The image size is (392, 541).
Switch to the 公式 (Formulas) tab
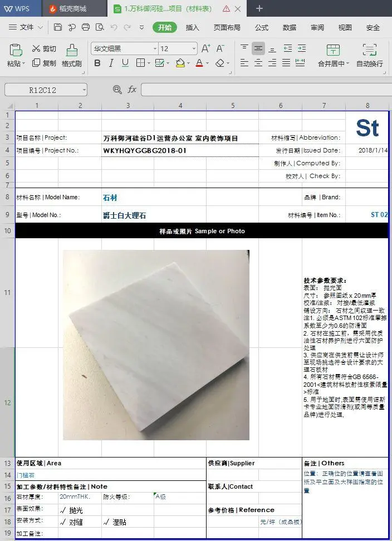pos(262,27)
